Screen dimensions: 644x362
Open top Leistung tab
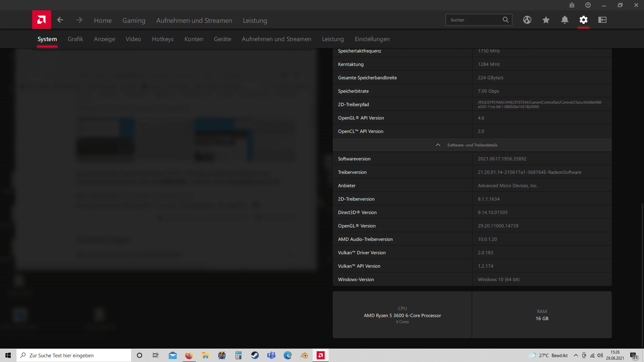click(255, 20)
